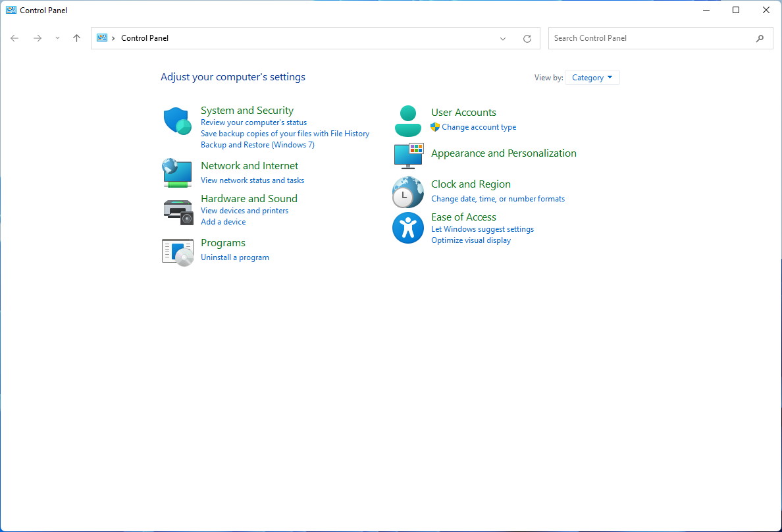This screenshot has height=532, width=782.
Task: Click the breadcrumb chevron before Control Panel
Action: (x=113, y=38)
